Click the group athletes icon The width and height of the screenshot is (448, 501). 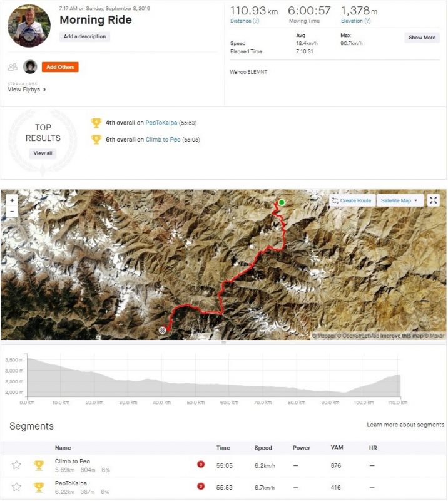(x=13, y=67)
